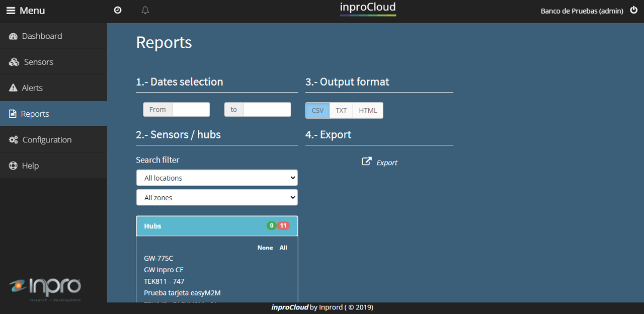Open the clock history icon
This screenshot has height=314, width=644.
118,10
